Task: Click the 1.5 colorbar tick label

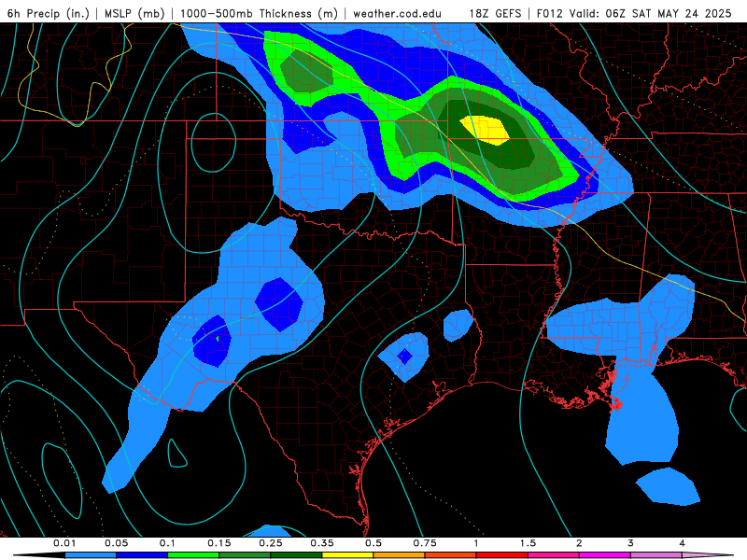Action: [x=528, y=543]
